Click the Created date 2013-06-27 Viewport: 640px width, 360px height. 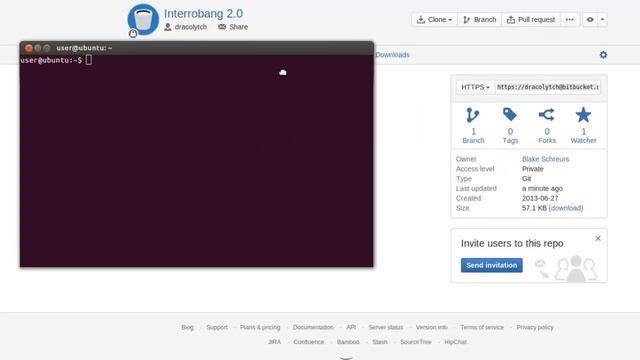tap(540, 198)
